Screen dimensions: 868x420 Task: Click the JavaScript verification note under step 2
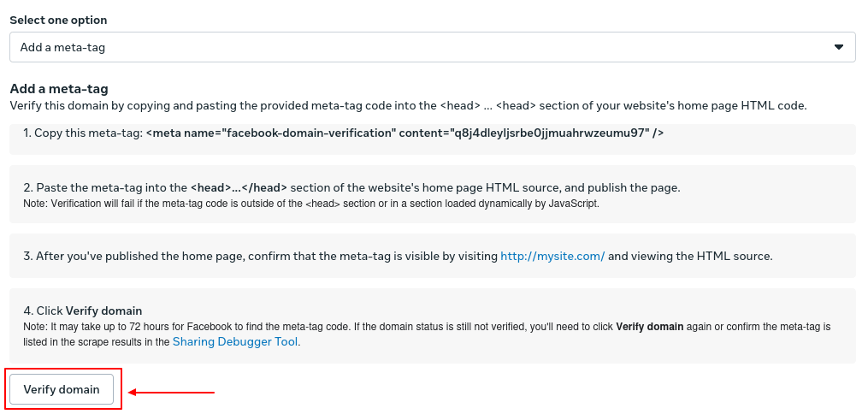(x=311, y=203)
